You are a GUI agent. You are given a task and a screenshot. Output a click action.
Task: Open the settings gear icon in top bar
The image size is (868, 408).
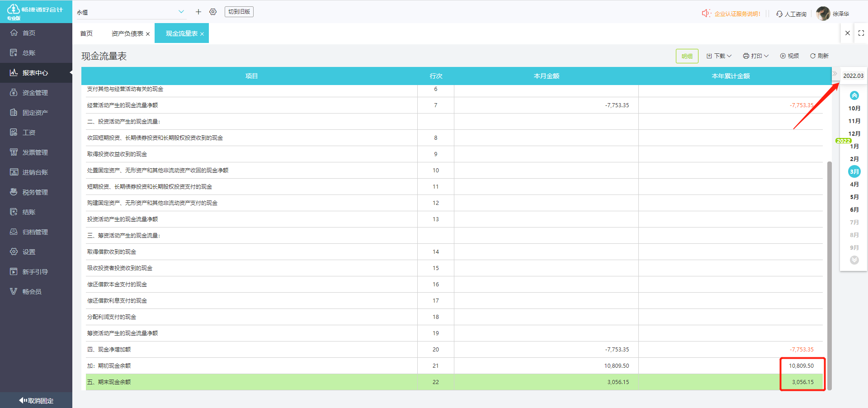point(213,12)
